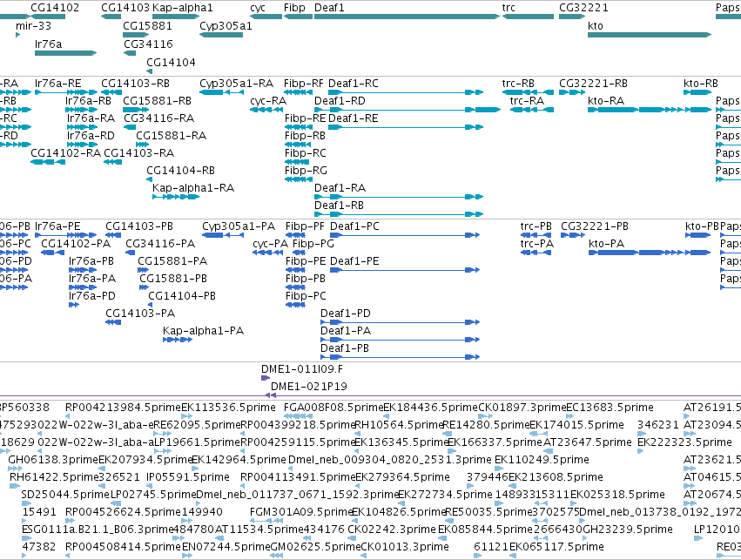Select protein label kto-PA
This screenshot has height=560, width=741.
tap(606, 244)
